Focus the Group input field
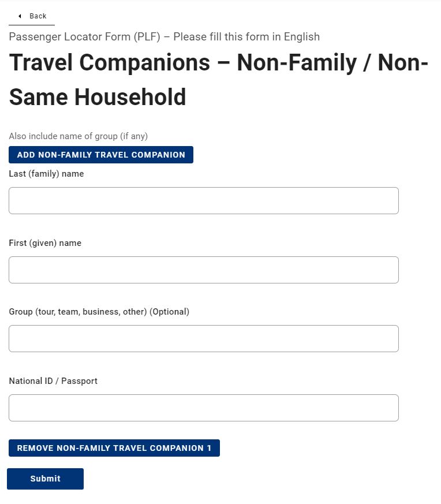Image resolution: width=441 pixels, height=504 pixels. tap(203, 338)
